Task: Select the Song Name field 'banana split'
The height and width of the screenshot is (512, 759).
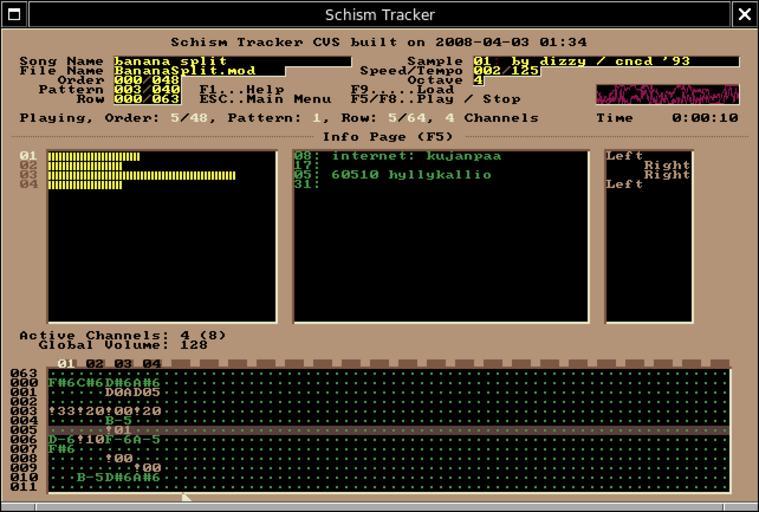Action: point(231,61)
